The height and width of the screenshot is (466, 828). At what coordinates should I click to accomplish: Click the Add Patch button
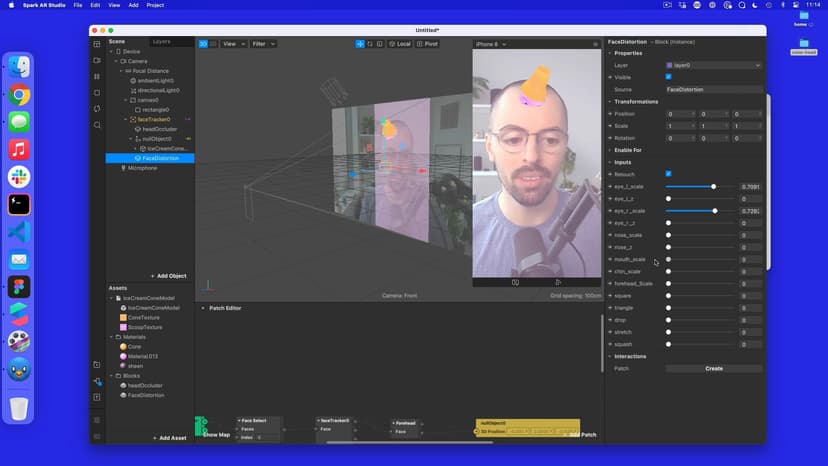click(580, 435)
